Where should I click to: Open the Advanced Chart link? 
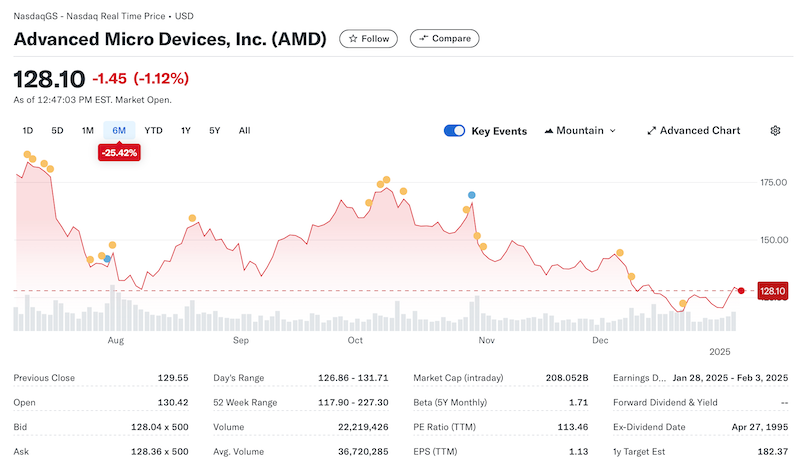(x=693, y=131)
